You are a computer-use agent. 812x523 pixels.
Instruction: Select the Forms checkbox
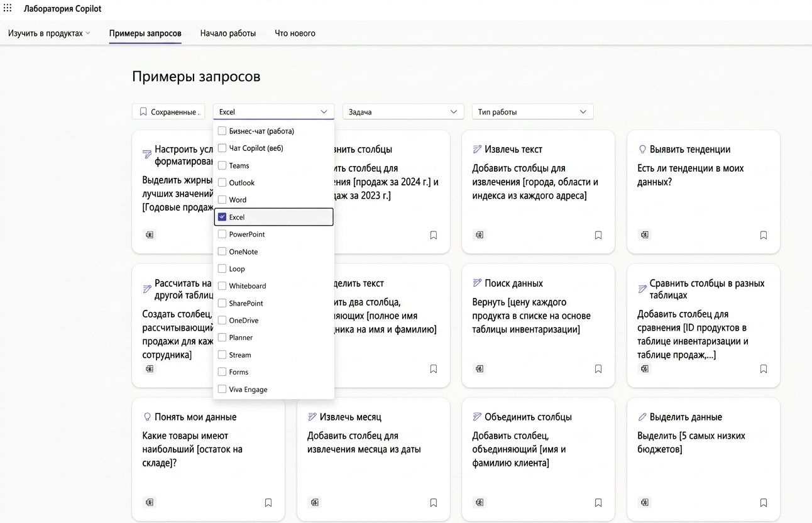(x=222, y=372)
